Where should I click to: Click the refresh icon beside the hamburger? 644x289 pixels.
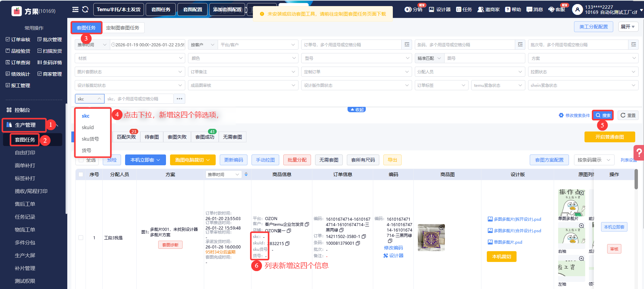tap(85, 9)
